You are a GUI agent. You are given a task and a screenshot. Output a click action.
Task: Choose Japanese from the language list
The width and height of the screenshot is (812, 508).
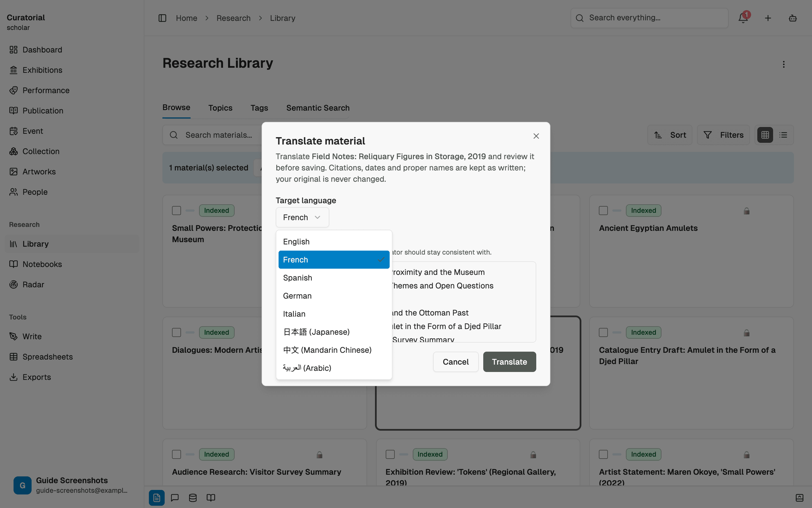click(x=334, y=332)
